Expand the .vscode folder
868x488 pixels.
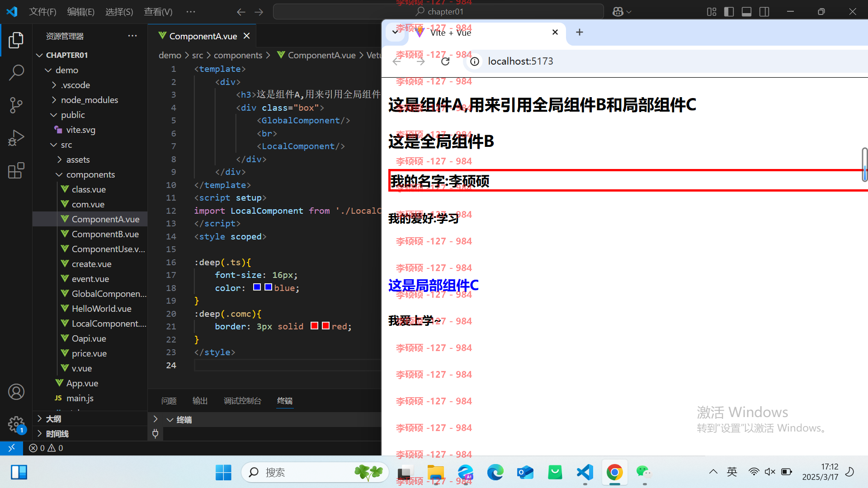click(54, 85)
